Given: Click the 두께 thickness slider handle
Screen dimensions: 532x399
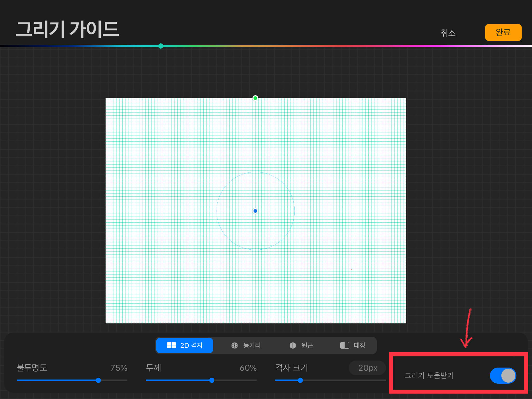Looking at the screenshot, I should coord(212,380).
